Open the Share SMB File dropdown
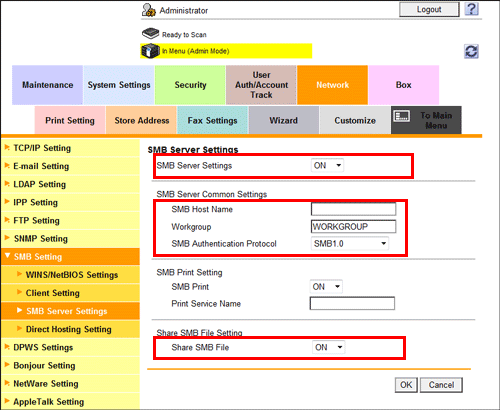The width and height of the screenshot is (500, 410). coord(328,347)
